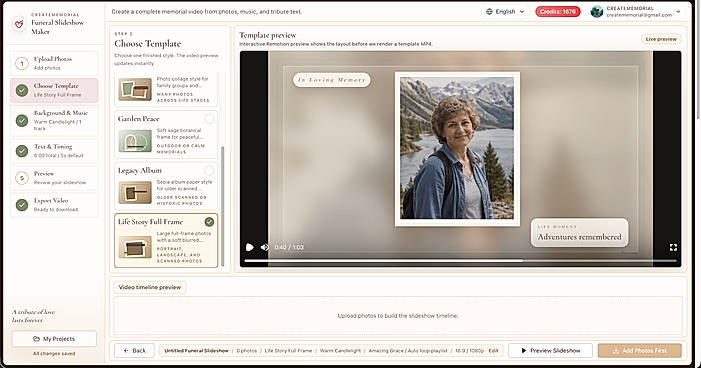Click the In Loving Memory label

click(332, 80)
